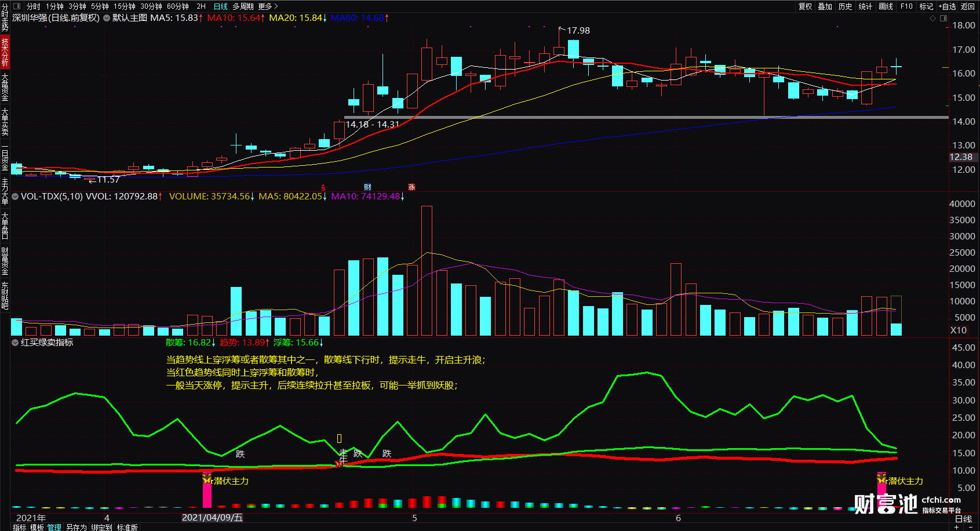Click the 绑定到 bottom button

coord(101,528)
